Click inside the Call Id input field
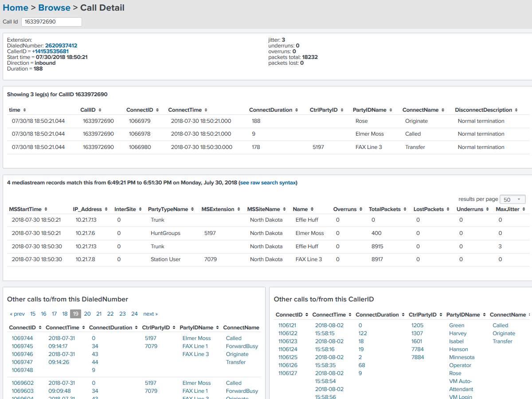The width and height of the screenshot is (532, 399). tap(51, 21)
